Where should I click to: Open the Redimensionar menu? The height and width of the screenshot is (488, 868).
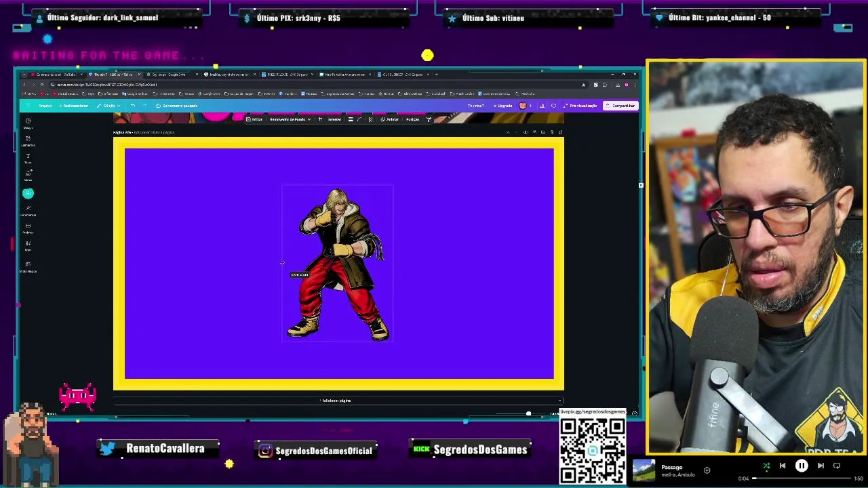coord(74,106)
